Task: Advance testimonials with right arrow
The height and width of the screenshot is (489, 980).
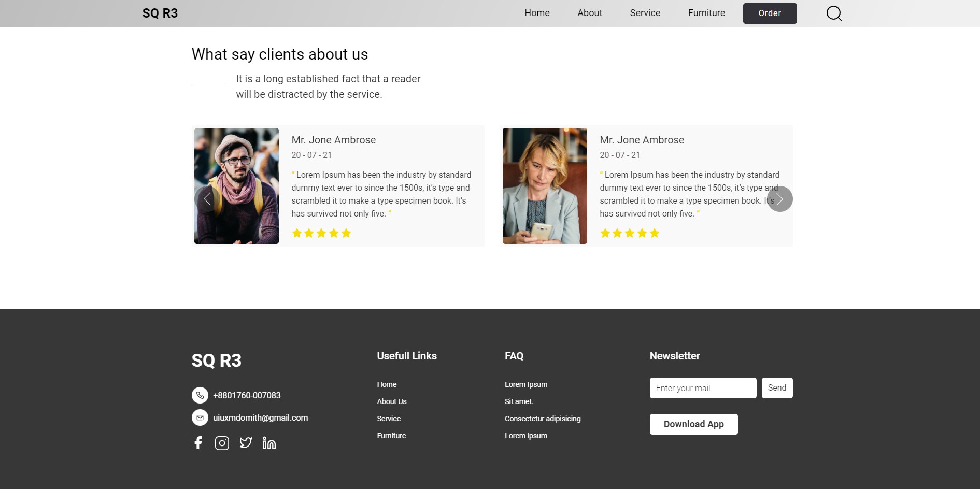Action: click(x=780, y=199)
